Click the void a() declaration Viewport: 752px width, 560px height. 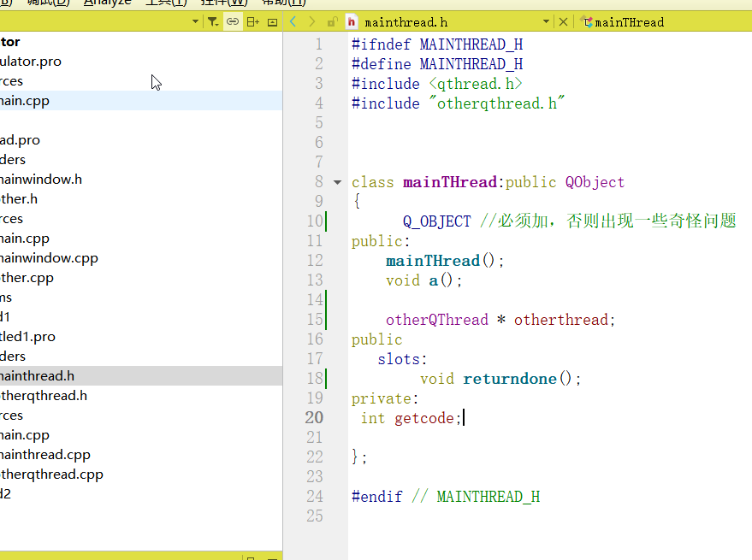[x=424, y=280]
